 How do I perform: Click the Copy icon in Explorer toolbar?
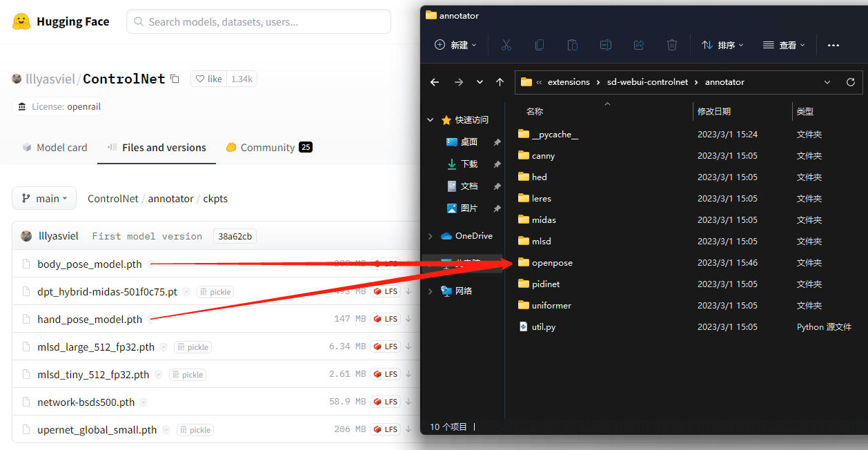coord(539,45)
